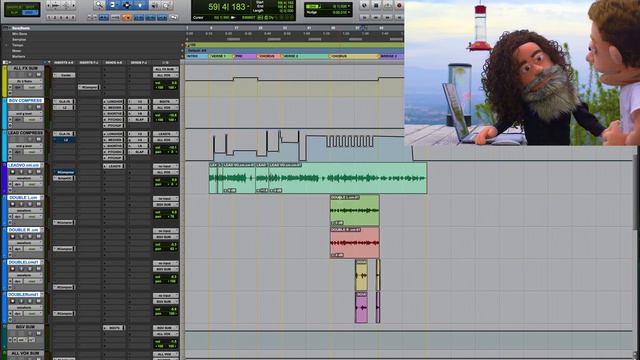Select the BGV COMPRESS track name
The image size is (640, 360).
pyautogui.click(x=25, y=100)
